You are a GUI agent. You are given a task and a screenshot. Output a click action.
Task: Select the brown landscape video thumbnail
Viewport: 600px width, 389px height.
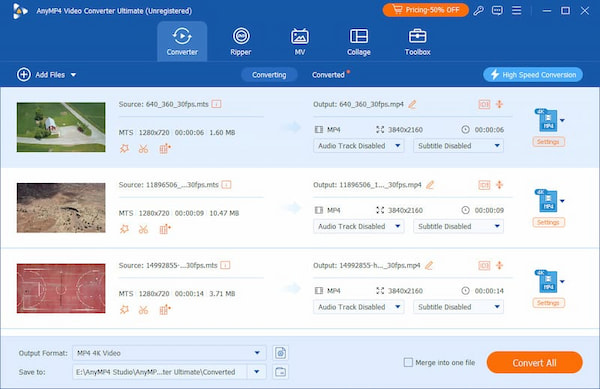pyautogui.click(x=61, y=208)
